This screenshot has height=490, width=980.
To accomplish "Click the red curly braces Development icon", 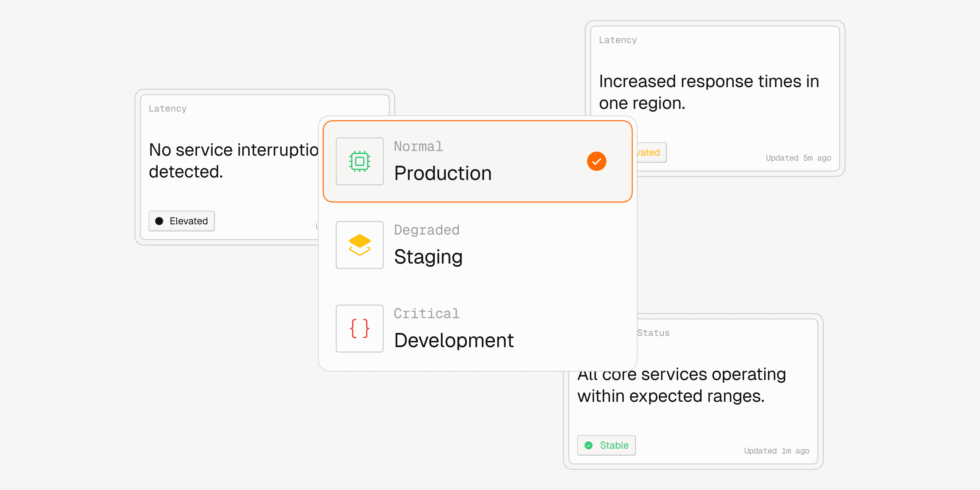I will [x=360, y=328].
